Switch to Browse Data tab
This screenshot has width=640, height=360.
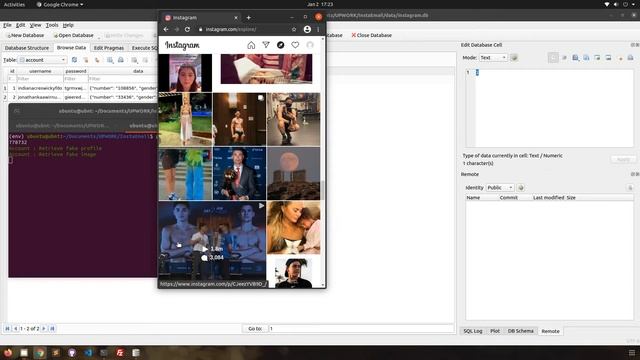(x=71, y=48)
